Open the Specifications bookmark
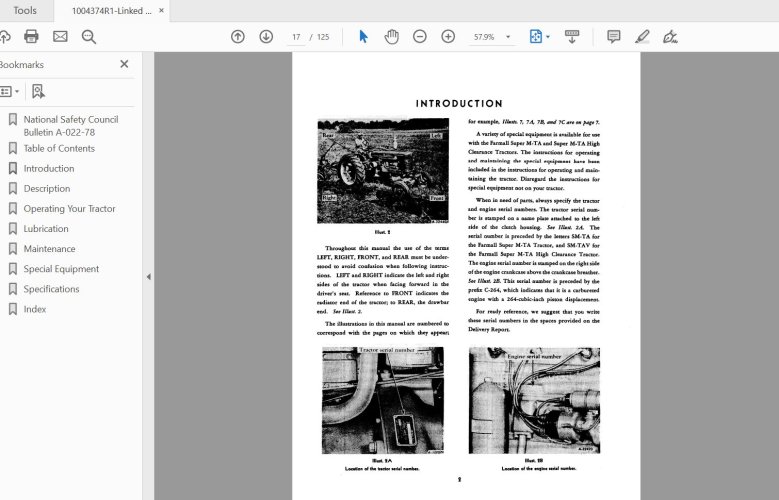 pyautogui.click(x=51, y=289)
